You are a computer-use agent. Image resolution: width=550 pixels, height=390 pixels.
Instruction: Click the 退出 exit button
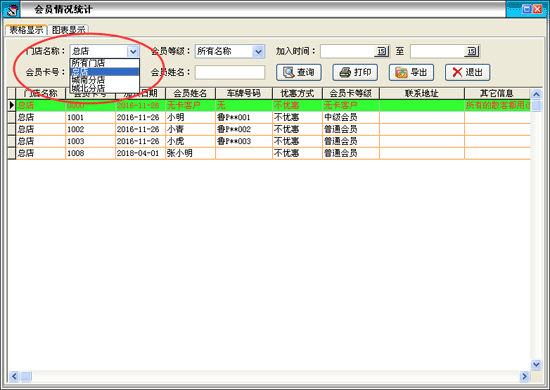click(x=468, y=72)
